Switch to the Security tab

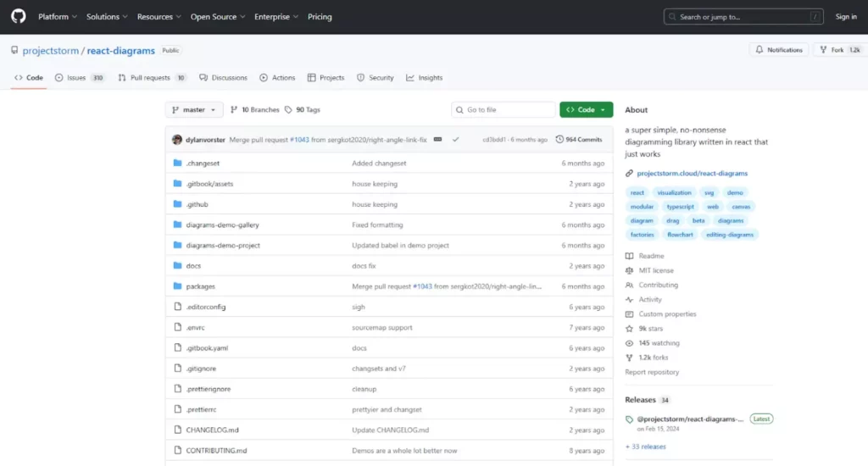point(376,77)
